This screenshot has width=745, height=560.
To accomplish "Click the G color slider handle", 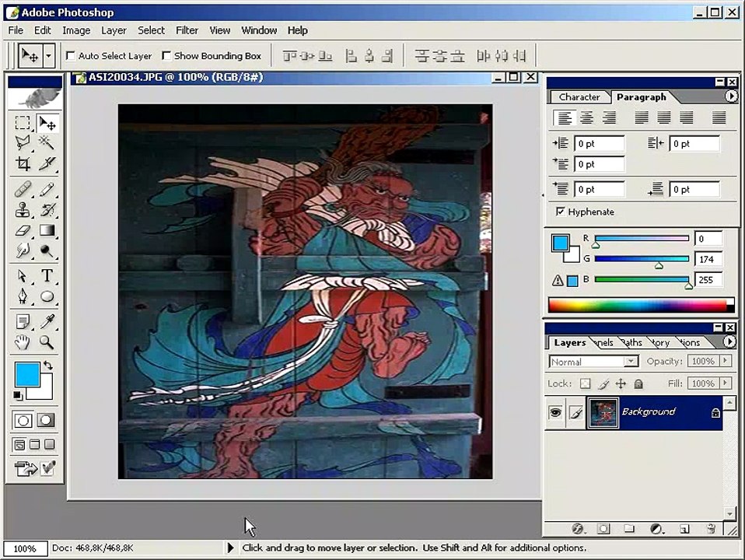I will point(659,266).
